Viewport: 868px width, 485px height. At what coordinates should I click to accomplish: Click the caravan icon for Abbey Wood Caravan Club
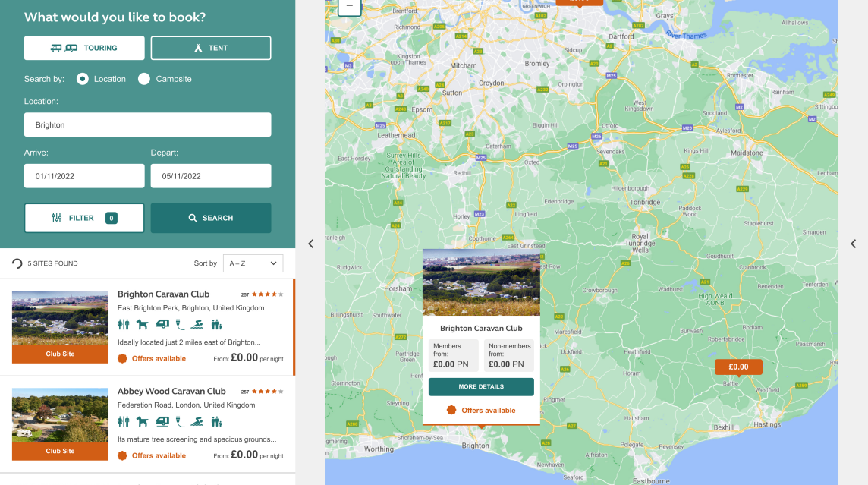click(x=162, y=421)
